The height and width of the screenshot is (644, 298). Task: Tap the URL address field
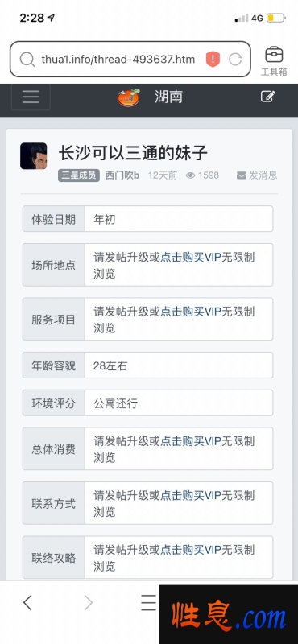click(118, 60)
